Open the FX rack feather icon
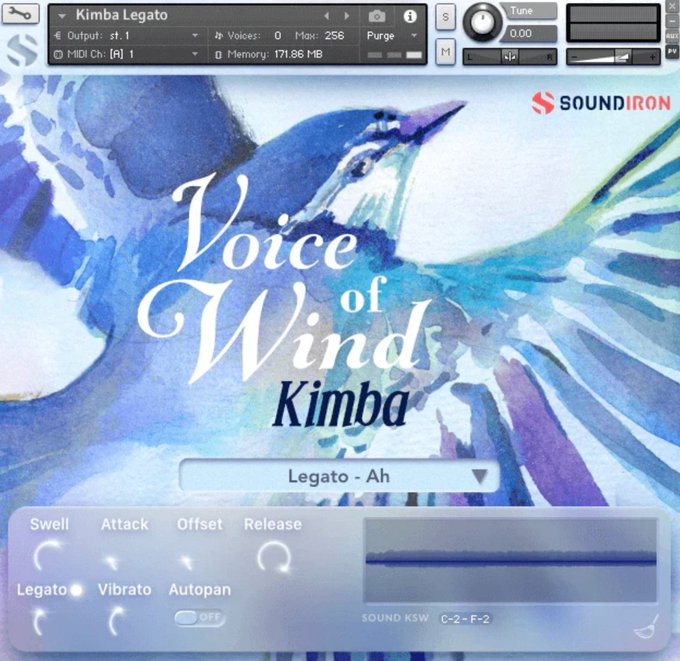 coord(647,628)
